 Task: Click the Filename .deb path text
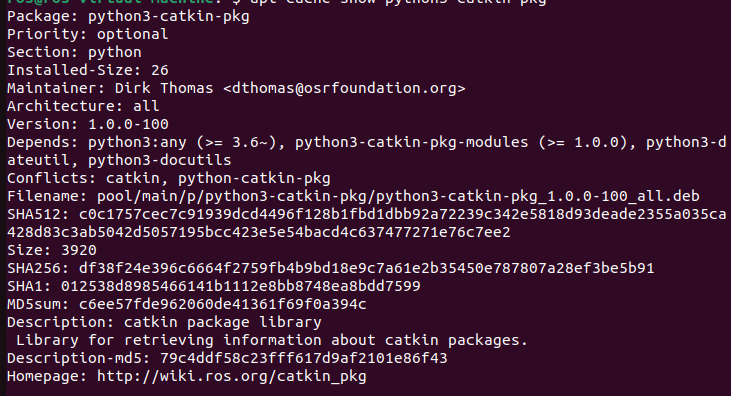[398, 196]
